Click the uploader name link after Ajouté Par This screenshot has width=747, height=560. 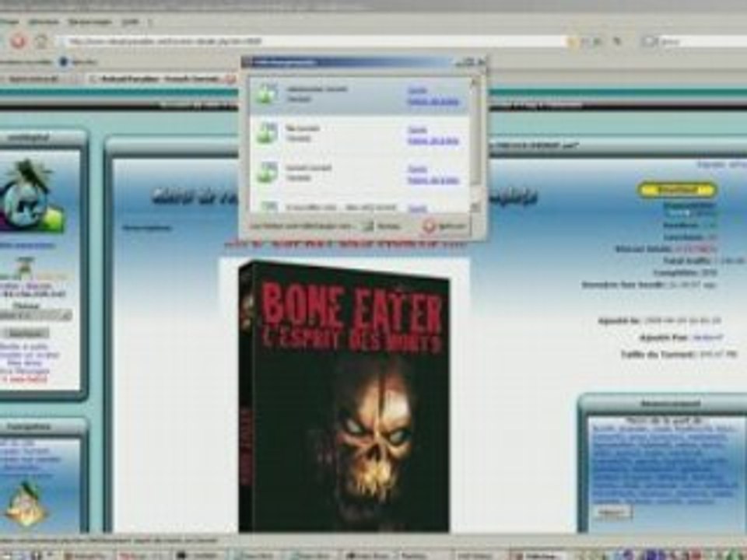708,338
